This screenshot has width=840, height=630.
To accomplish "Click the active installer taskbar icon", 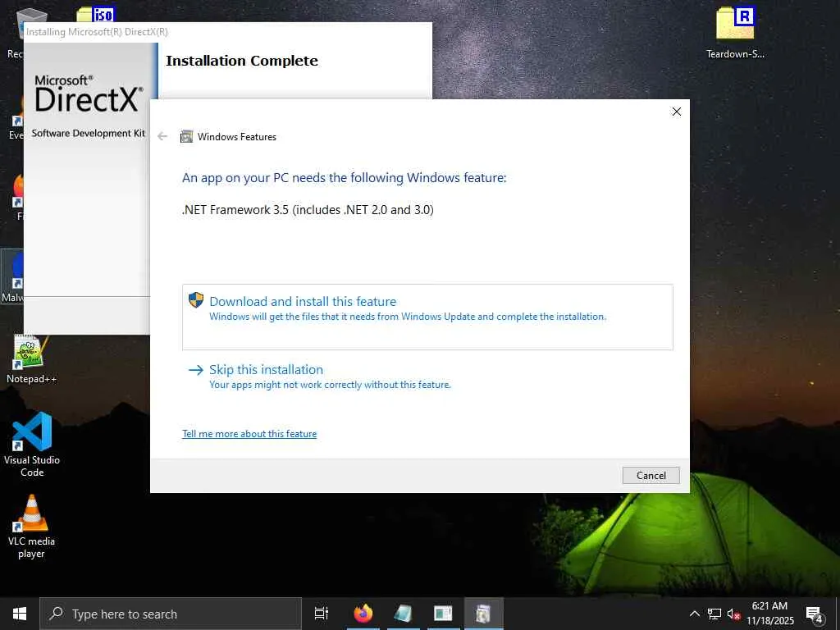I will [483, 614].
